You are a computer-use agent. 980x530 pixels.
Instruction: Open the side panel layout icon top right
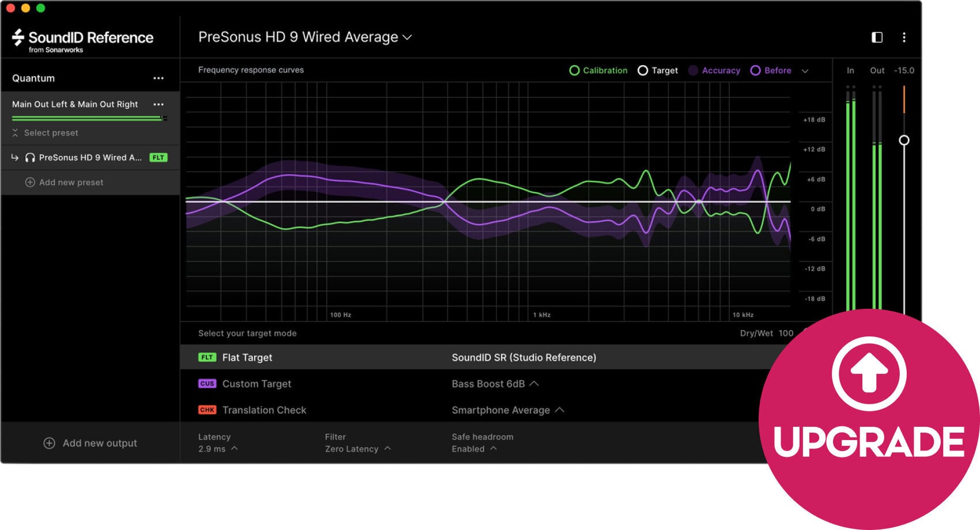click(x=877, y=37)
